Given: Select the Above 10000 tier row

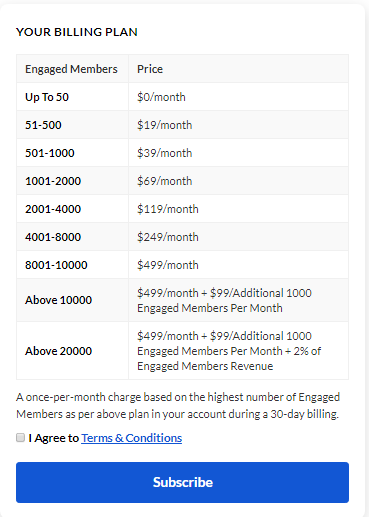Looking at the screenshot, I should coord(182,300).
